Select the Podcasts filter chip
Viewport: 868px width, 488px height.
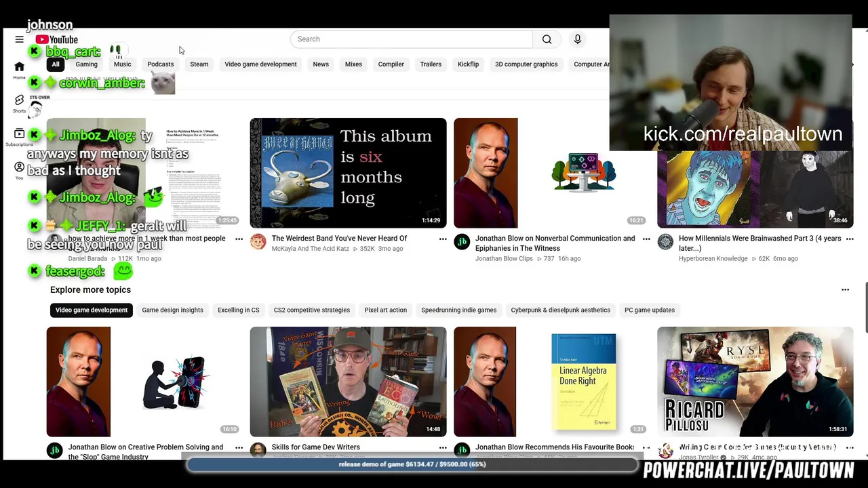(161, 64)
